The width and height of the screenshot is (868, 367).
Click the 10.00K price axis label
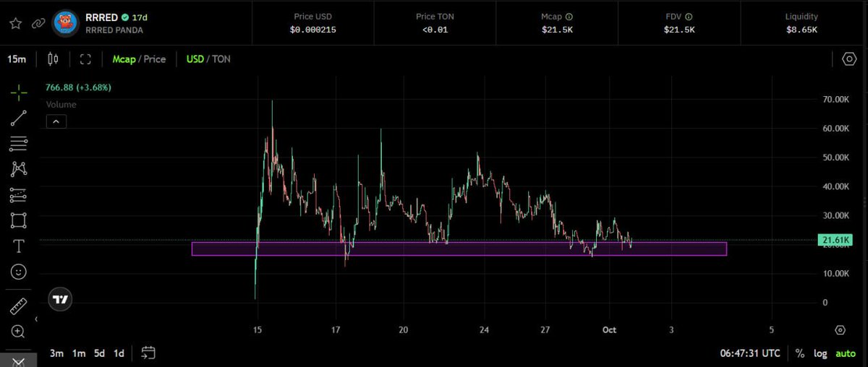click(x=835, y=273)
